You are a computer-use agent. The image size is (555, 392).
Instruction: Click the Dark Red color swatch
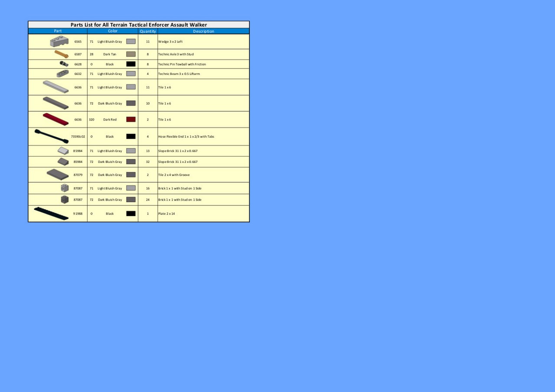coord(131,120)
